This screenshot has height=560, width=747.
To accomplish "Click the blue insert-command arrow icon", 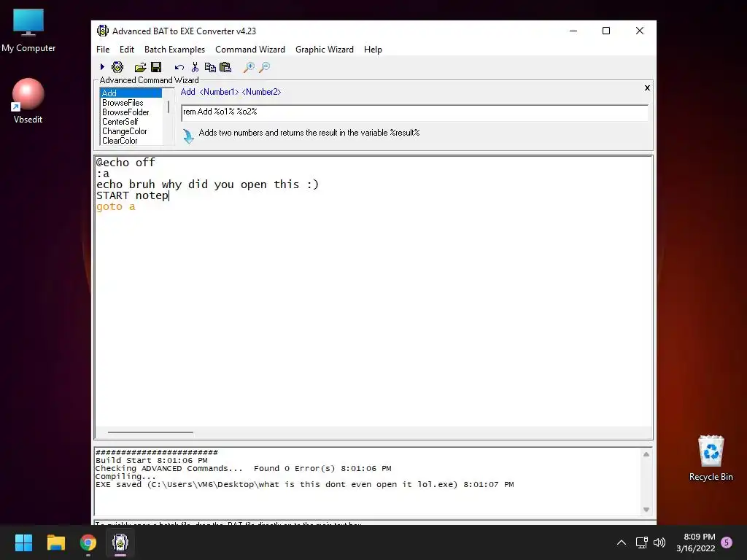I will click(188, 136).
